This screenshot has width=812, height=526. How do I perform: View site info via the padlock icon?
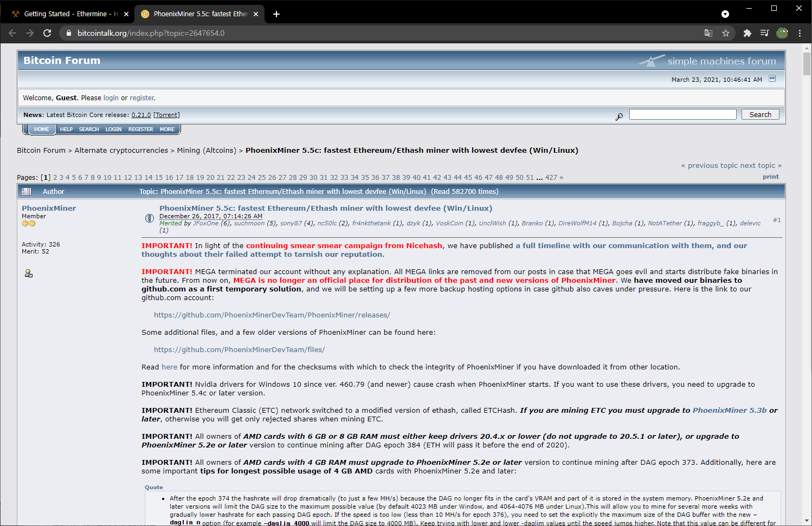coord(68,33)
